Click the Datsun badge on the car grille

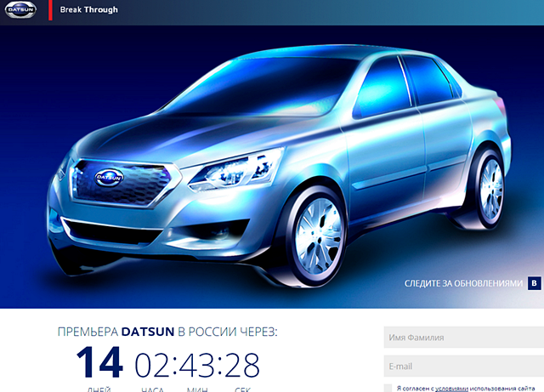(110, 177)
